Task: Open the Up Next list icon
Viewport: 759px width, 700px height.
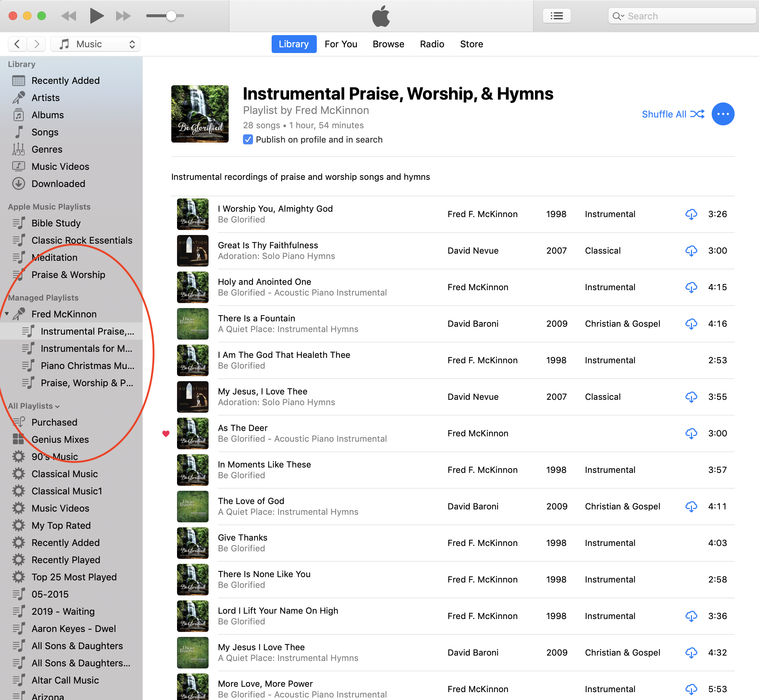Action: (556, 16)
